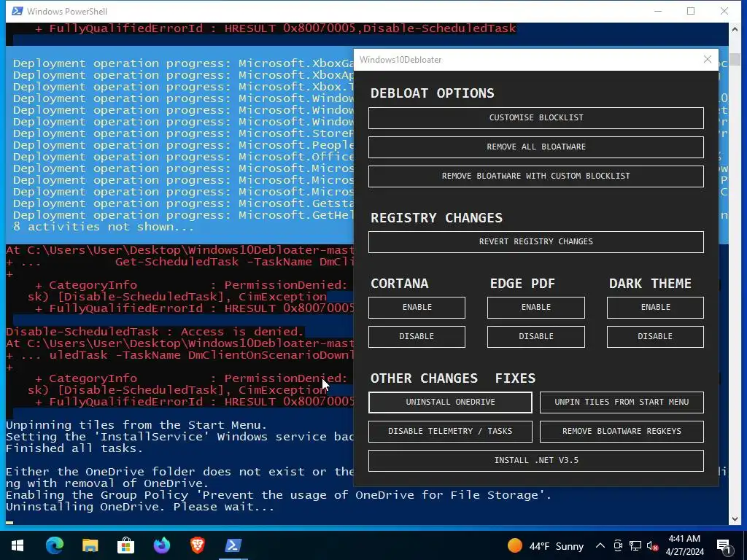Viewport: 747px width, 560px height.
Task: Click PowerShell scrollbar up arrow
Action: [735, 29]
